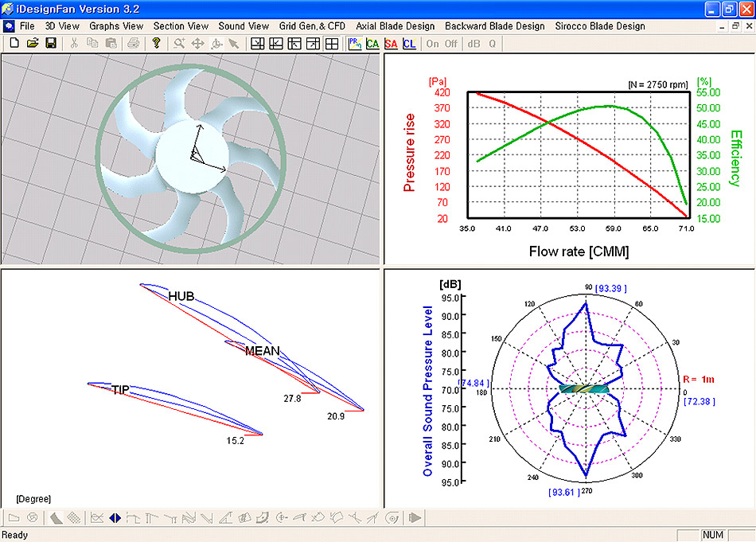Click the PR performance graph icon
The image size is (756, 542).
[354, 44]
